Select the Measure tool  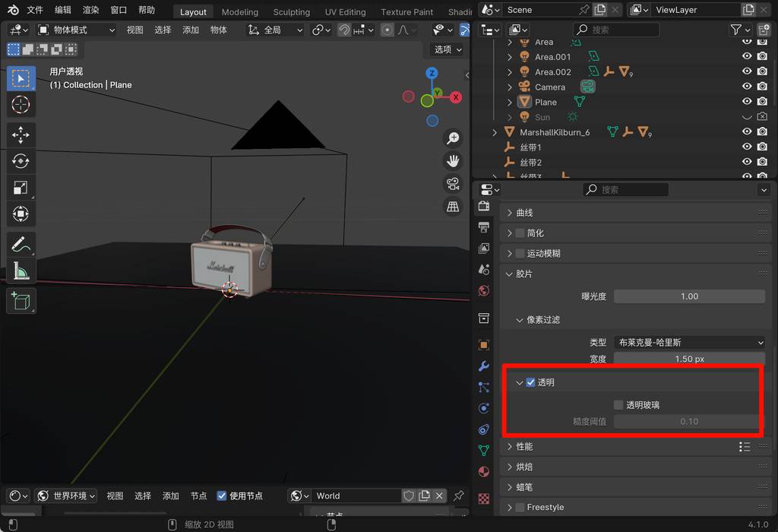(21, 270)
